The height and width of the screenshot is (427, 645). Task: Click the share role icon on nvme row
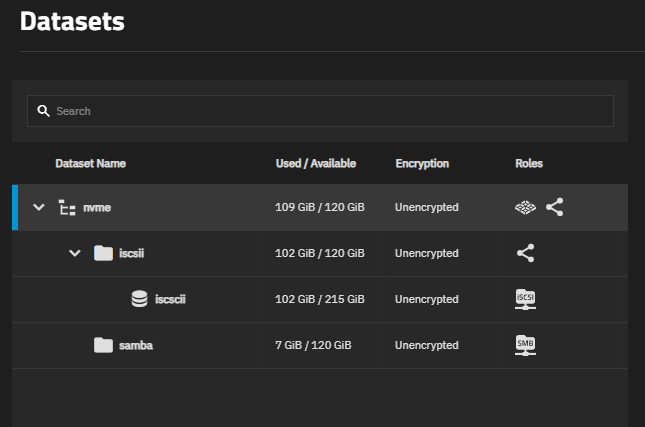555,207
